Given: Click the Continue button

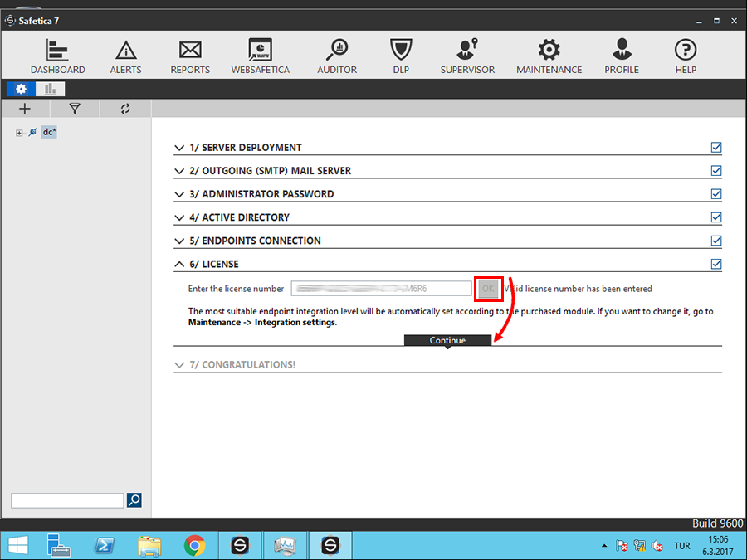Looking at the screenshot, I should (447, 340).
